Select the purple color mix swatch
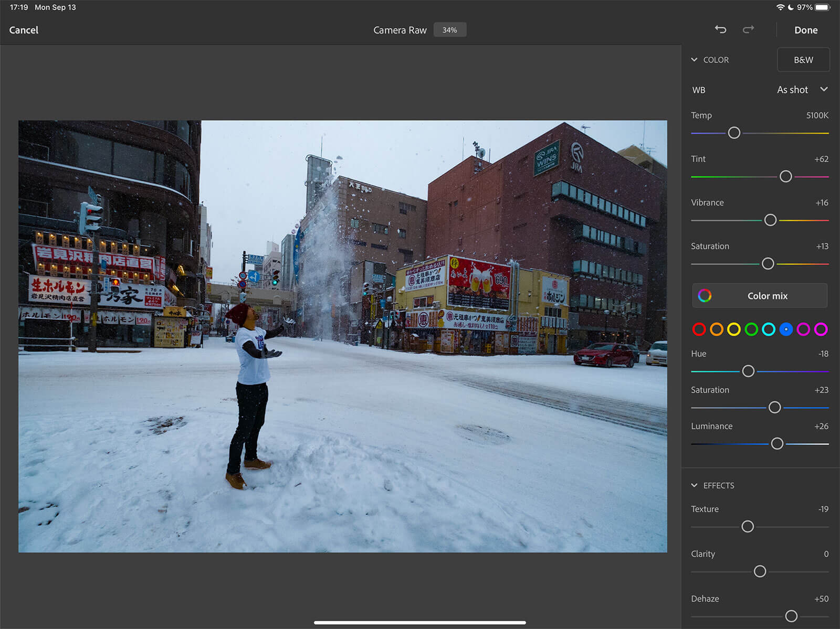 [x=803, y=329]
